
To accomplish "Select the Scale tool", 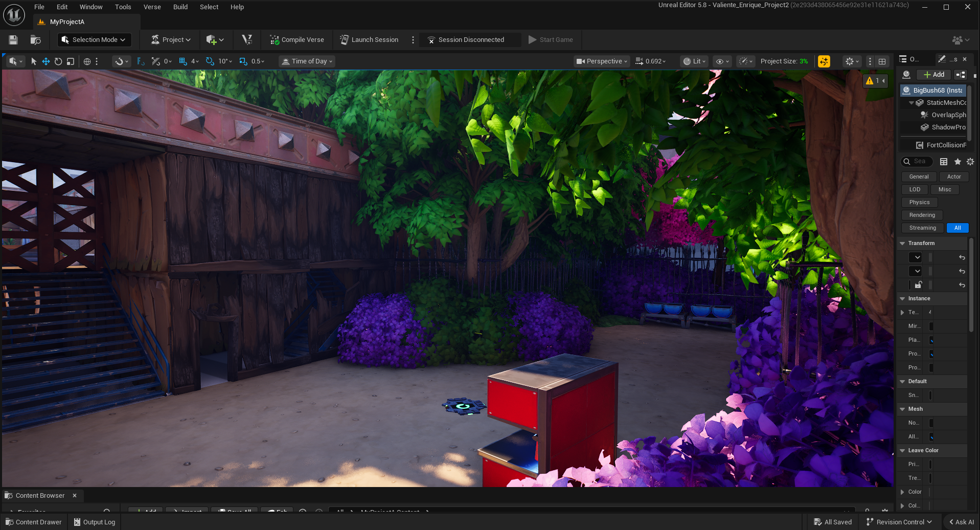I will tap(71, 61).
